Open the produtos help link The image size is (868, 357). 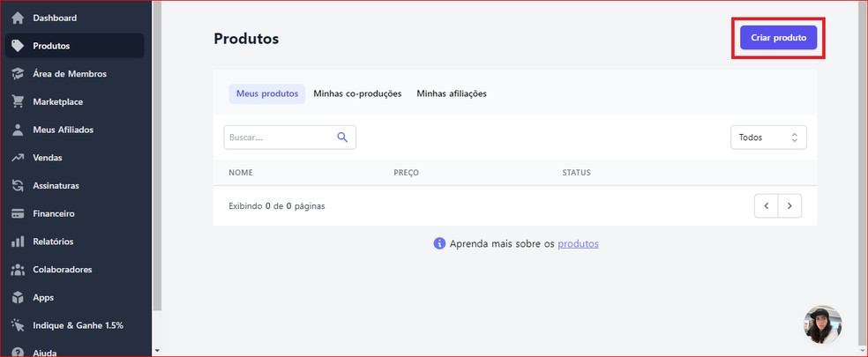tap(578, 243)
